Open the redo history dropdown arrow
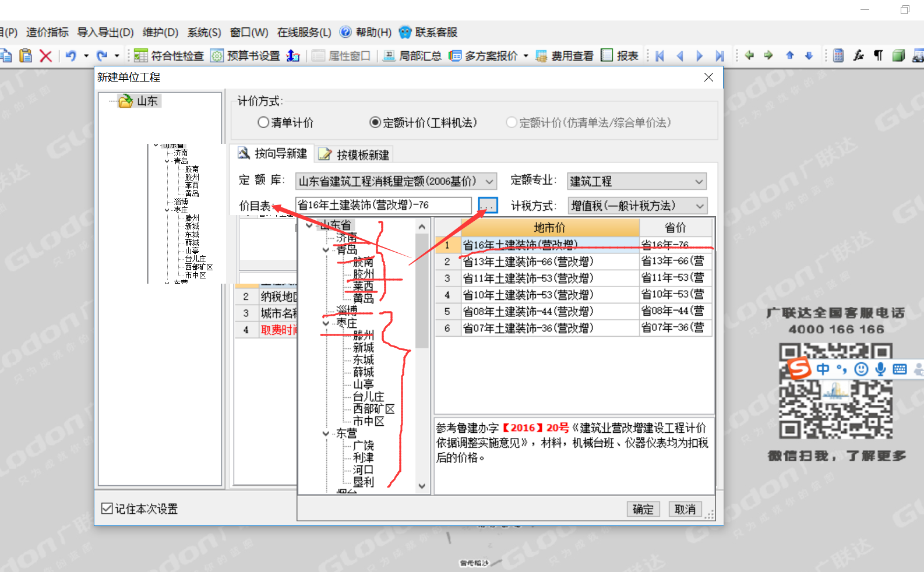 117,56
